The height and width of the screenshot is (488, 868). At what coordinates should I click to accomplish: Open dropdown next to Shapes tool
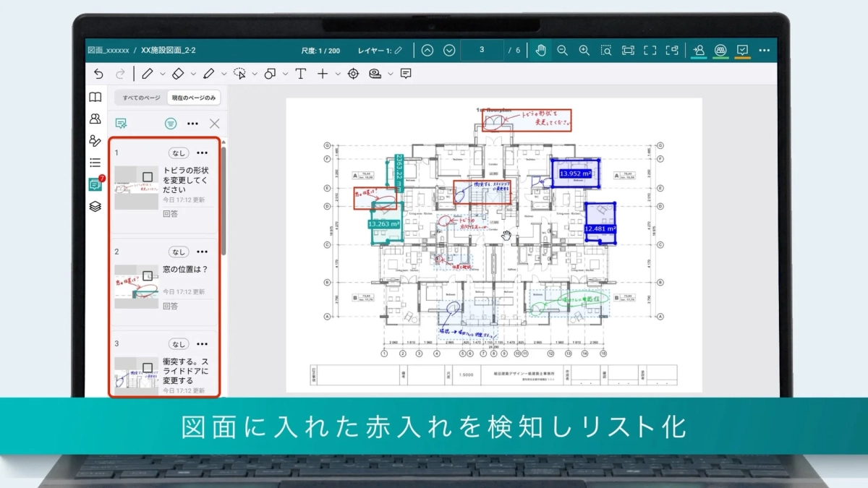[286, 74]
